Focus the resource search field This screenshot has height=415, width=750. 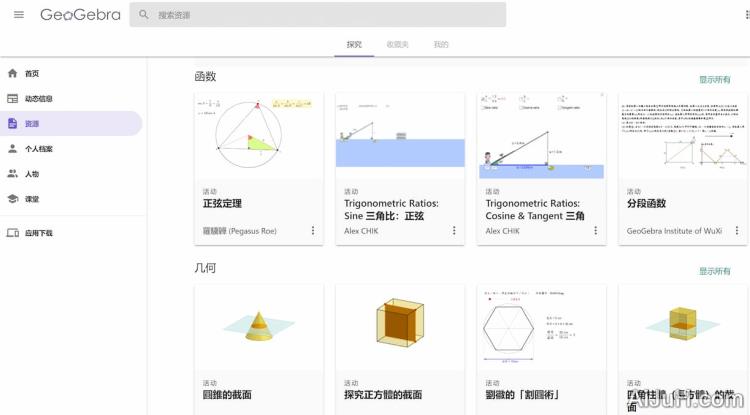[318, 15]
